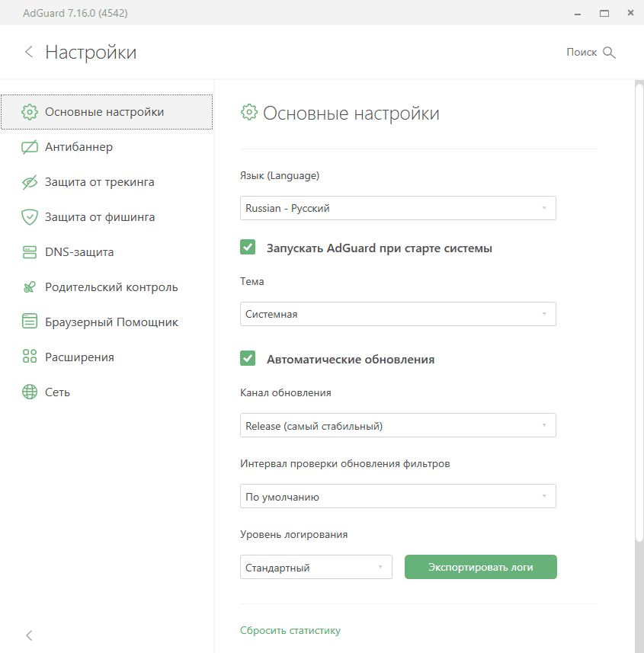
Task: Collapse sidebar with the bottom-left arrow
Action: [x=29, y=635]
